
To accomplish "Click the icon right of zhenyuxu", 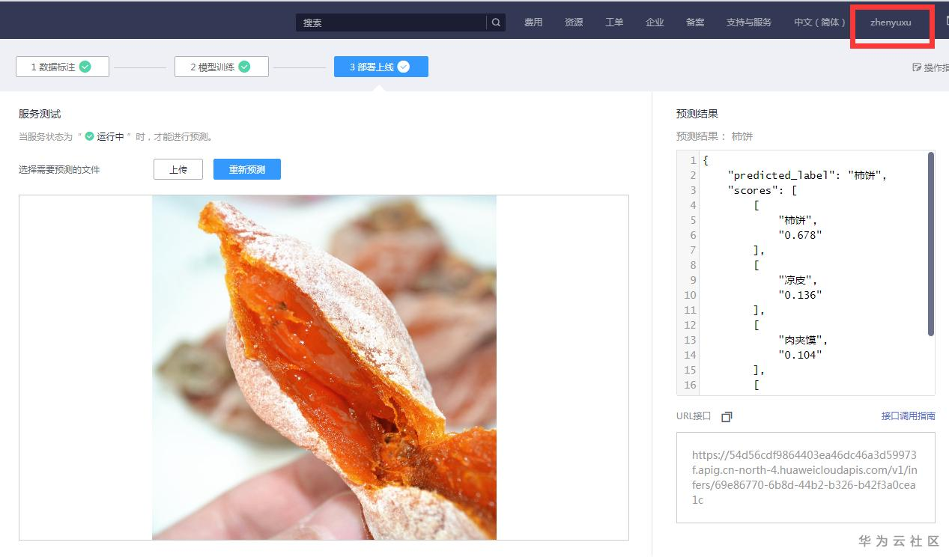I will coord(946,22).
